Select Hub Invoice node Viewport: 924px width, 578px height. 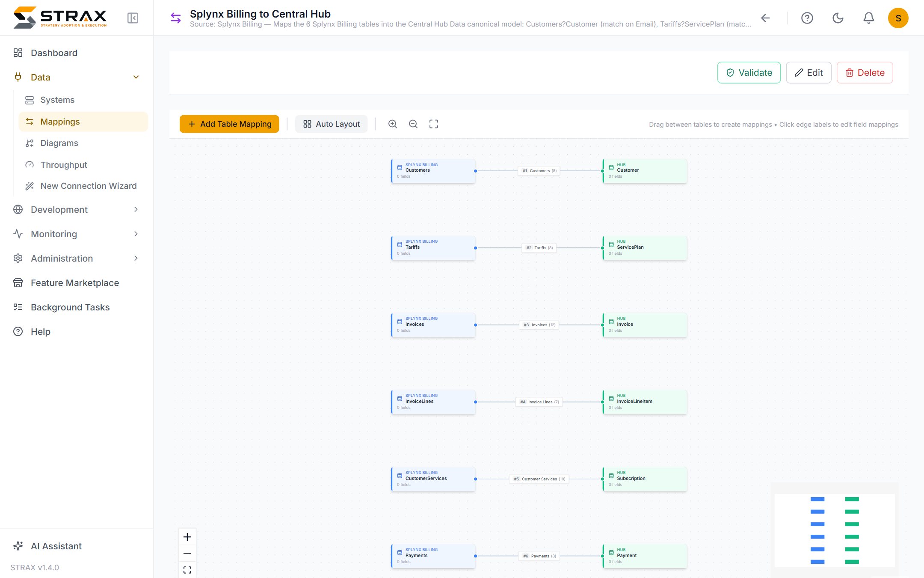point(645,325)
